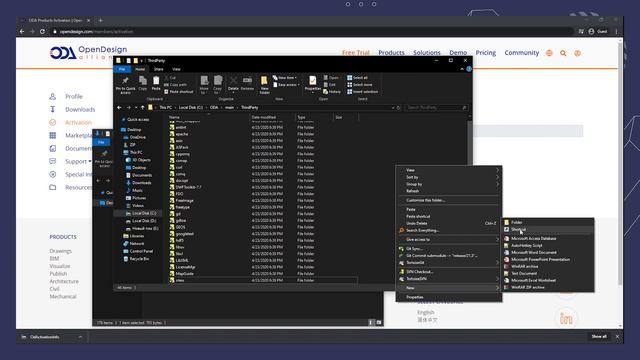Select the freetype folder row
The image size is (640, 360).
pos(263,207)
